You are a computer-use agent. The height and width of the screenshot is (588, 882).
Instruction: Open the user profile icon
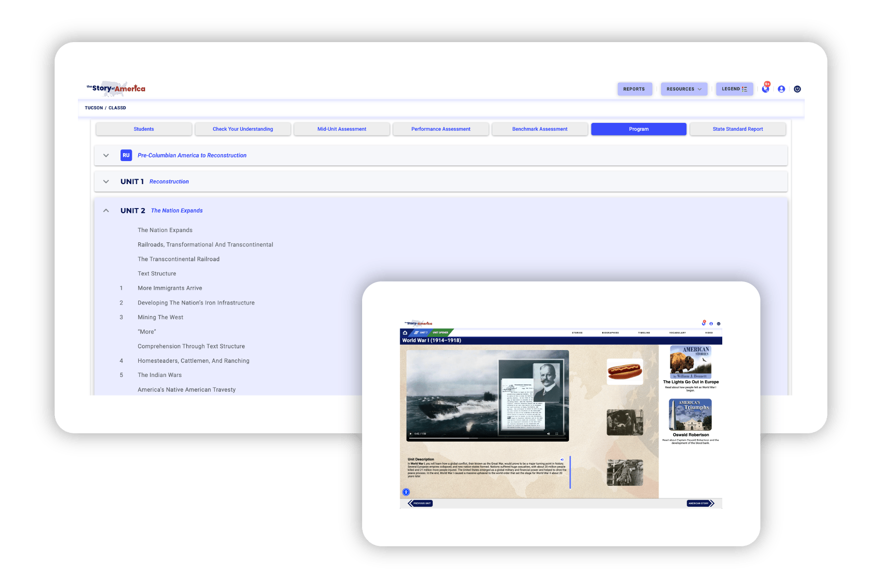tap(782, 89)
